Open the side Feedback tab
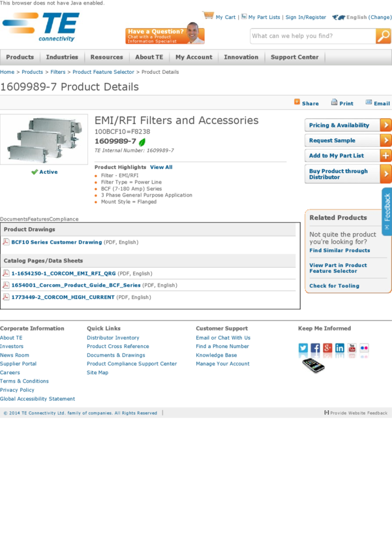This screenshot has width=392, height=555. click(x=387, y=212)
